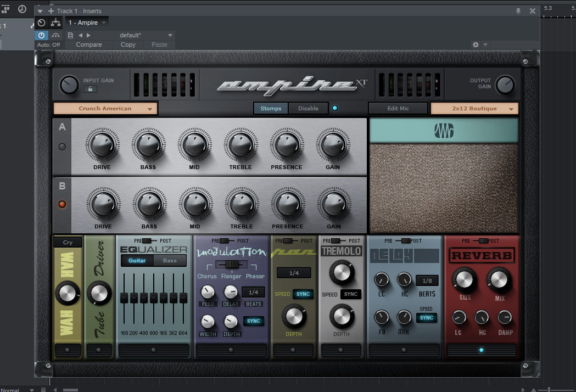576x392 pixels.
Task: Click channel B Gain knob
Action: 334,204
